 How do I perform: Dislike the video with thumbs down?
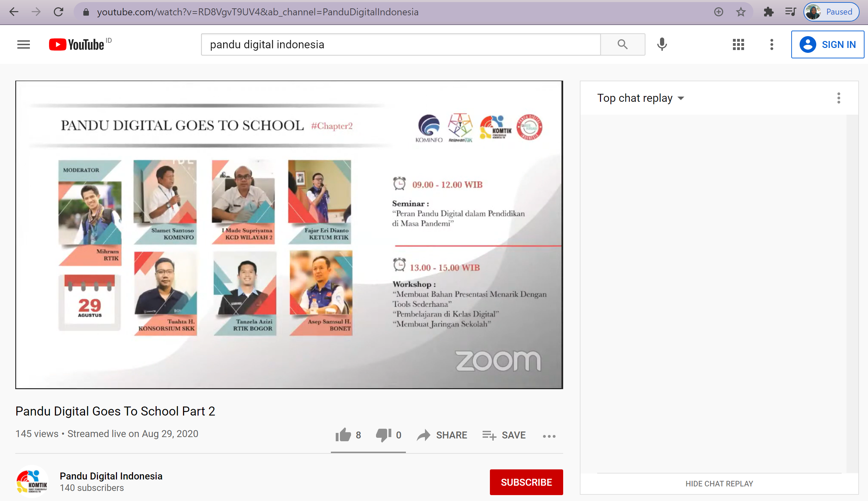pyautogui.click(x=383, y=435)
